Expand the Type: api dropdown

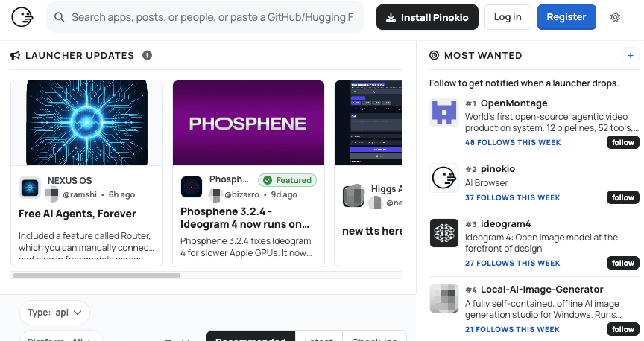click(54, 313)
